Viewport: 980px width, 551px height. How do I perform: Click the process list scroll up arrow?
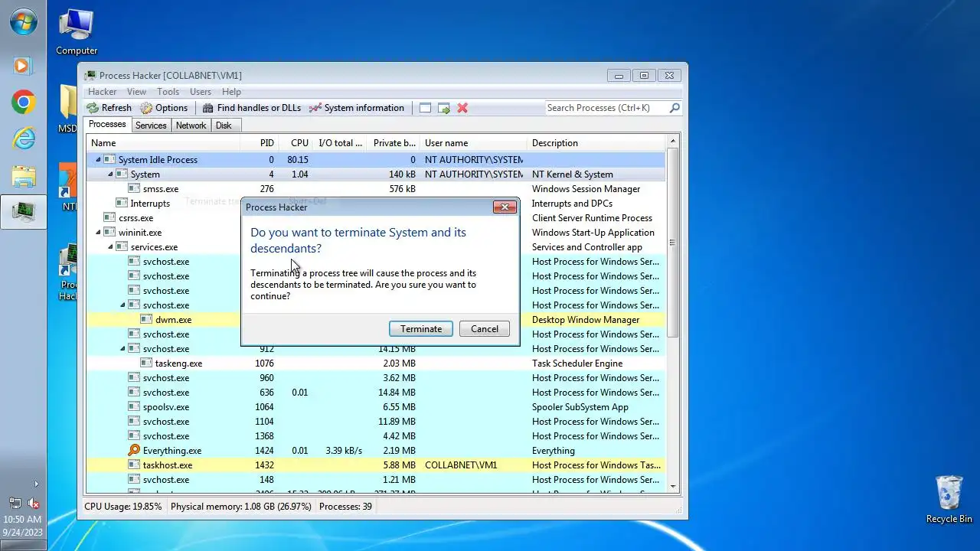(673, 142)
